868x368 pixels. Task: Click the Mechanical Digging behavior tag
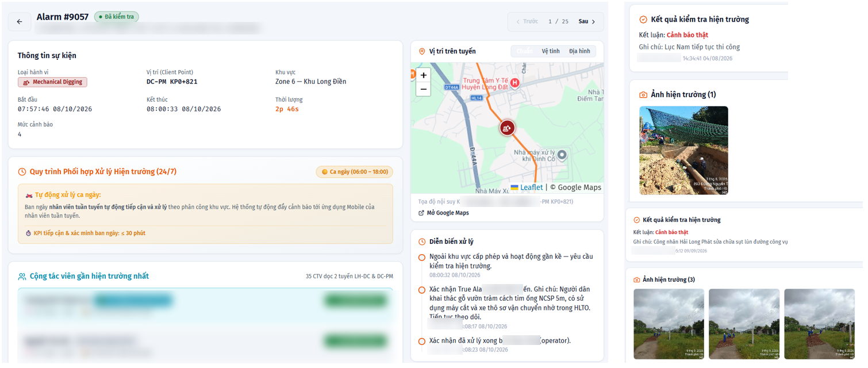click(x=52, y=82)
